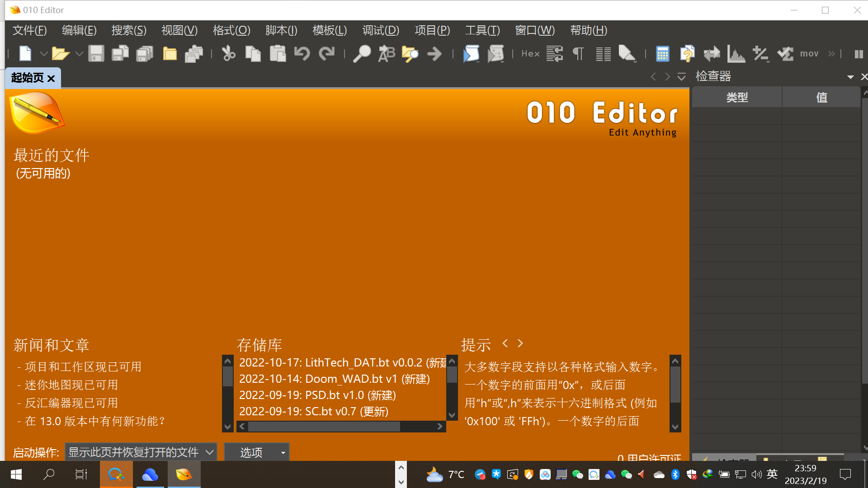Click the mov disassembler button
The width and height of the screenshot is (868, 488).
coord(809,54)
